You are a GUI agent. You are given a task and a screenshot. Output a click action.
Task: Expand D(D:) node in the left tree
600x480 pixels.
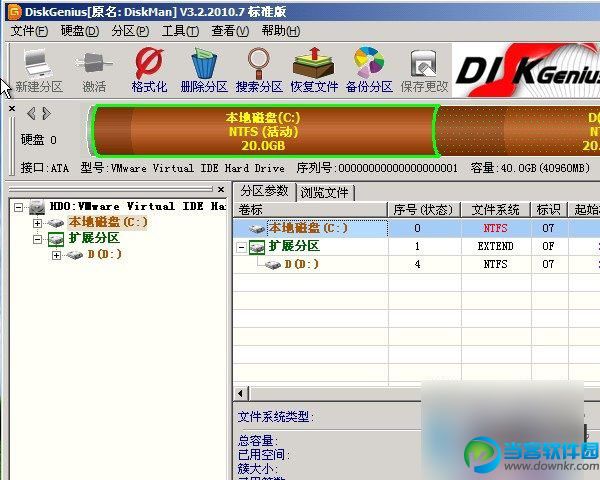[x=56, y=255]
